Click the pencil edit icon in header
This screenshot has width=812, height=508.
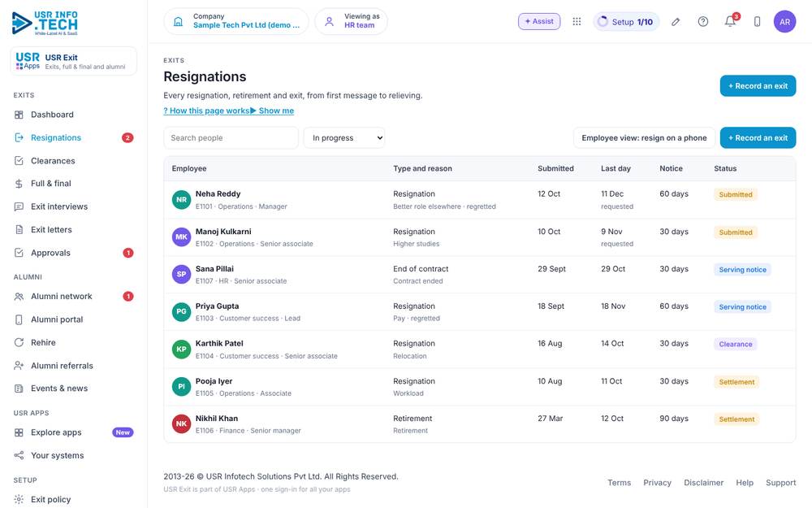(676, 22)
